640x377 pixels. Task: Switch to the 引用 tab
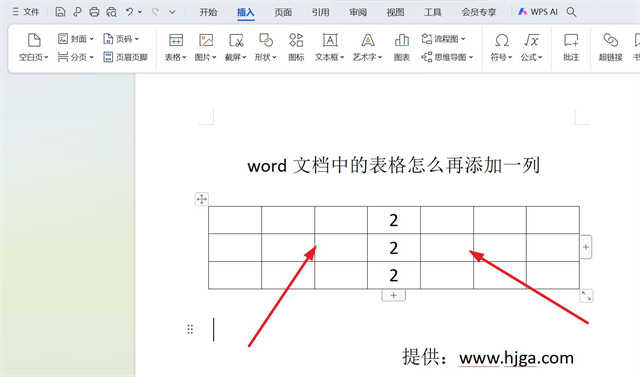point(320,12)
